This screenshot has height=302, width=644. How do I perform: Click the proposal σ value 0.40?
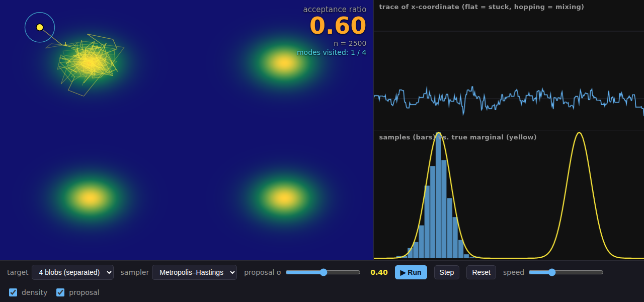pos(379,272)
